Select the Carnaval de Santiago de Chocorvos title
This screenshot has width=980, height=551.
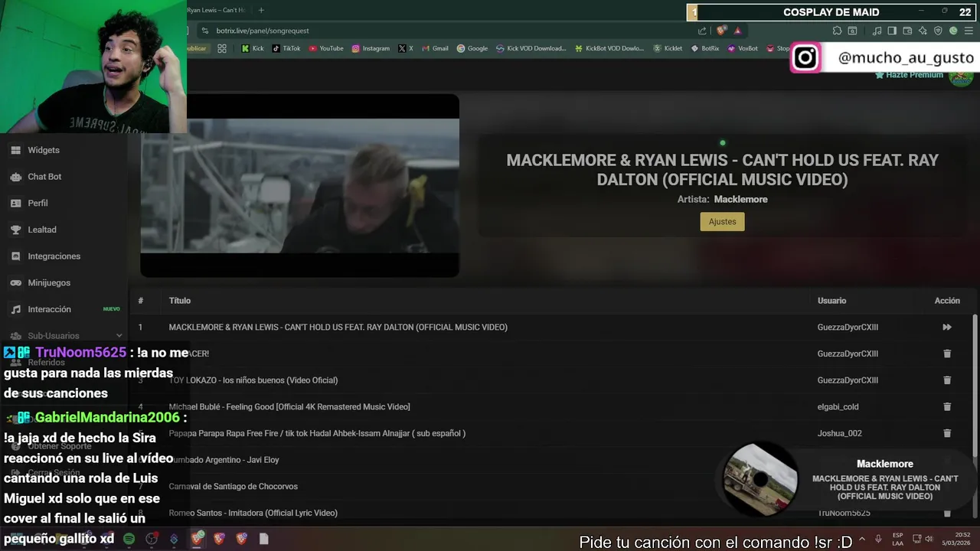point(233,486)
